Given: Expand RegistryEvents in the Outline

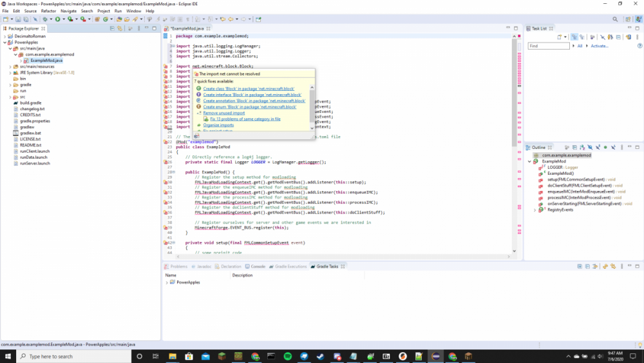Looking at the screenshot, I should click(535, 210).
